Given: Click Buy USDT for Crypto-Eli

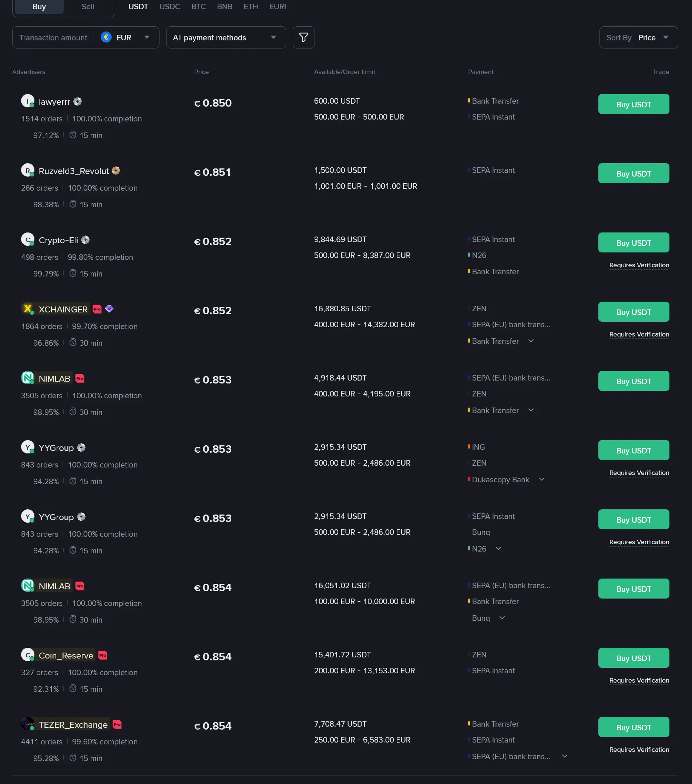Looking at the screenshot, I should [633, 242].
